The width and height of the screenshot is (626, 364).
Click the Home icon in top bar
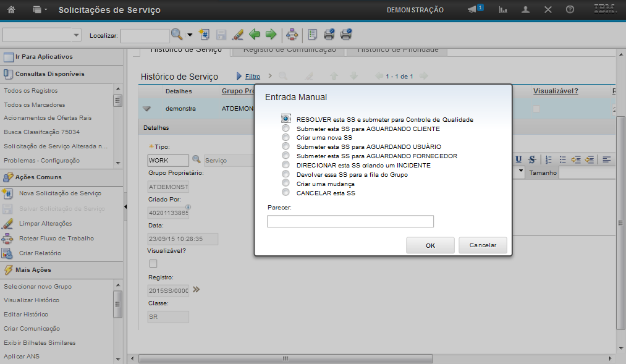click(11, 10)
